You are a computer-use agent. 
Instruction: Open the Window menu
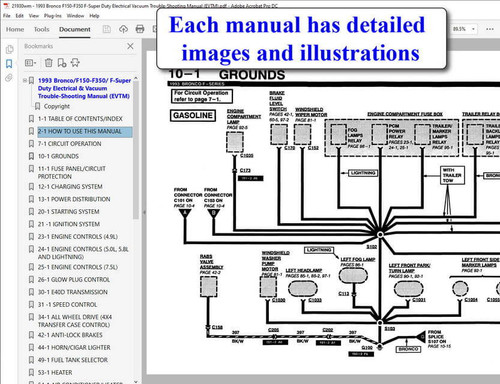(75, 16)
